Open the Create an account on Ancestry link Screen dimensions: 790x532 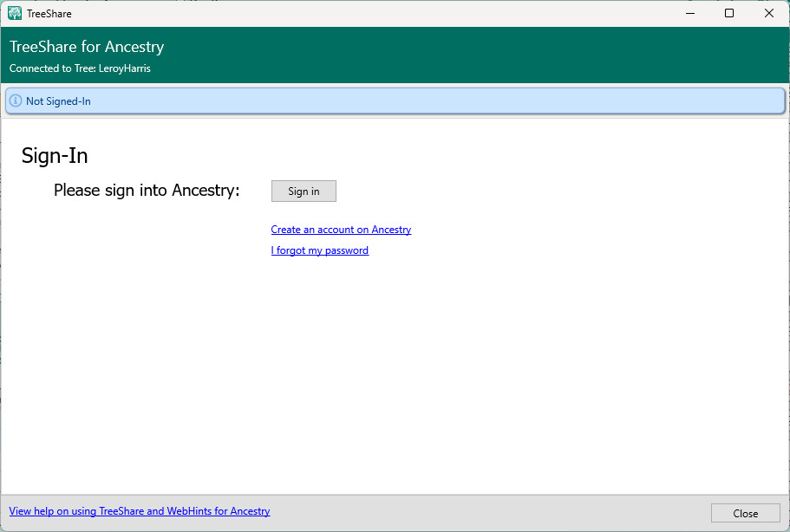pos(341,230)
